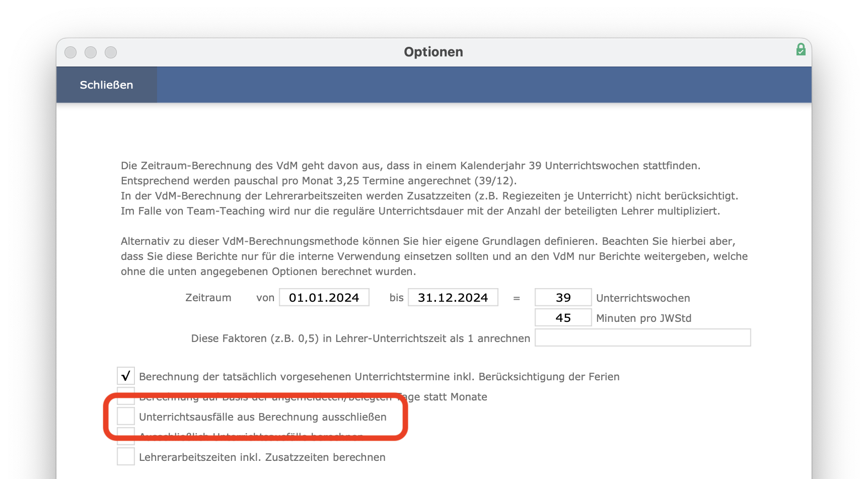Image resolution: width=868 pixels, height=479 pixels.
Task: Select the Minuten pro JWStd field showing 45
Action: (563, 317)
